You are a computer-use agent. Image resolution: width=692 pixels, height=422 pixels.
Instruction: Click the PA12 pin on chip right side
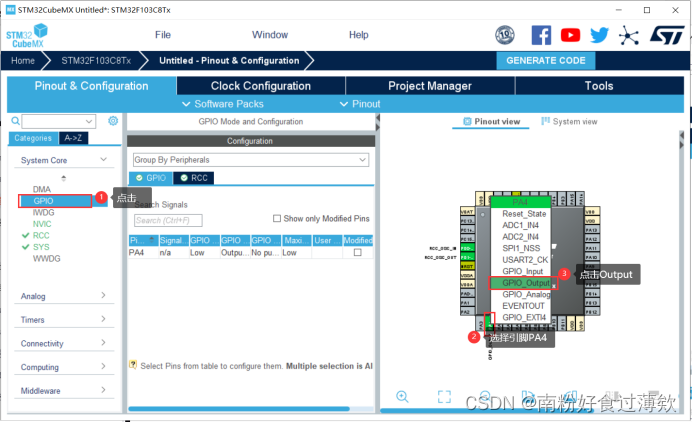592,239
